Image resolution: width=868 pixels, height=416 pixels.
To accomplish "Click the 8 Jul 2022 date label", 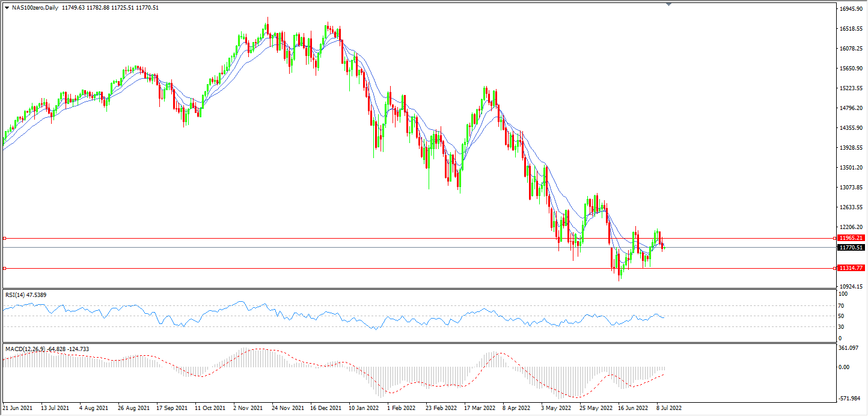I will [669, 407].
